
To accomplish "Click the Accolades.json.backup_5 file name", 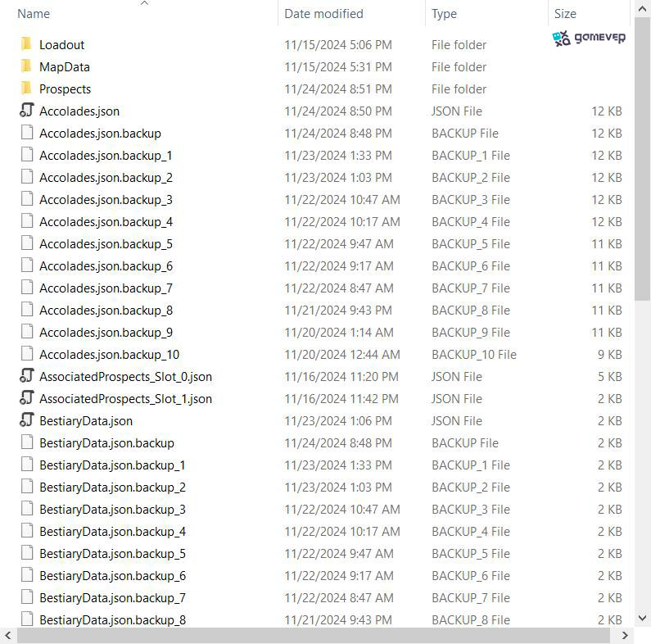I will tap(106, 244).
